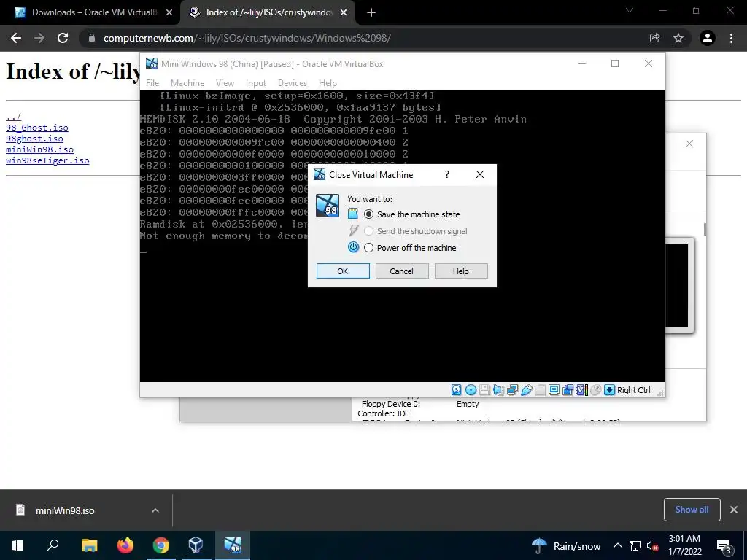Click the Windows 98 VM taskbar icon
Viewport: 747px width, 560px height.
point(233,545)
